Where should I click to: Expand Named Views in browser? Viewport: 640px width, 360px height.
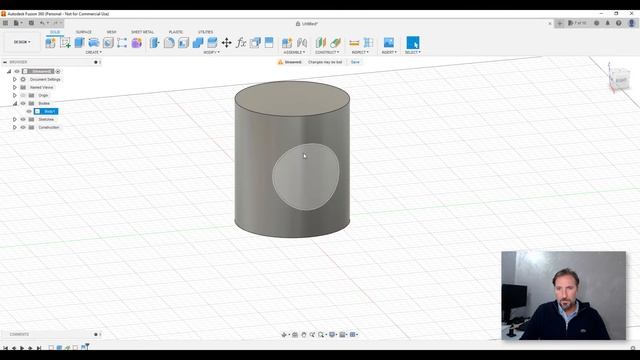coord(15,87)
